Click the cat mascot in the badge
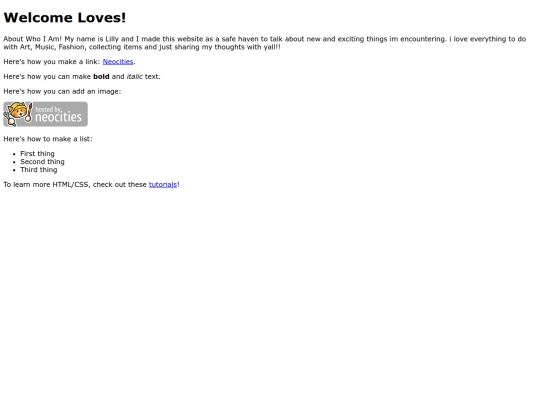 coord(17,113)
